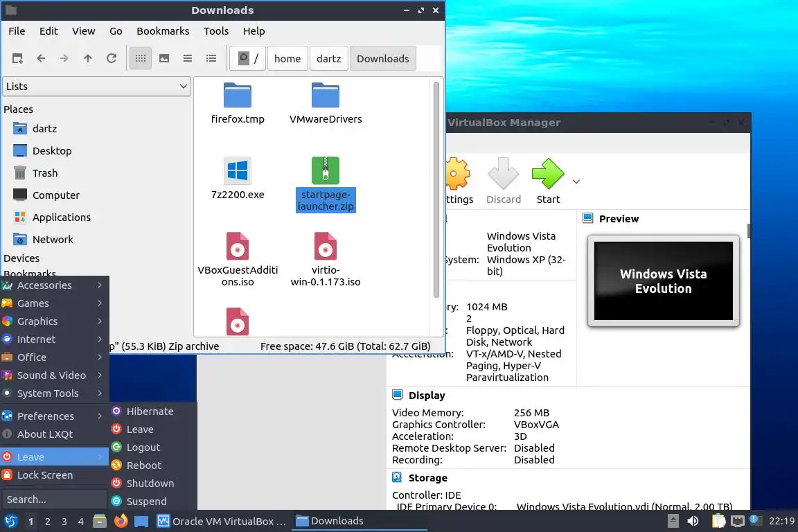This screenshot has height=532, width=798.
Task: Select the 7z2200.exe file icon
Action: (x=238, y=170)
